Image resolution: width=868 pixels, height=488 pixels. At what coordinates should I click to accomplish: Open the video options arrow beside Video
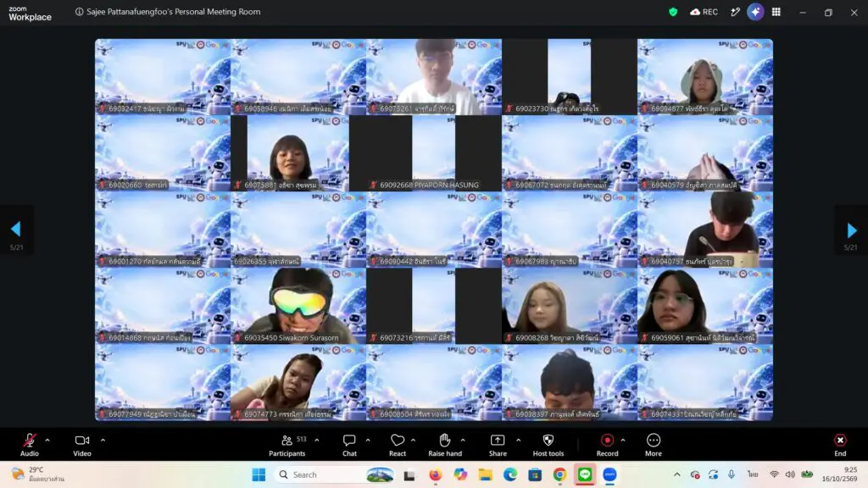(103, 441)
